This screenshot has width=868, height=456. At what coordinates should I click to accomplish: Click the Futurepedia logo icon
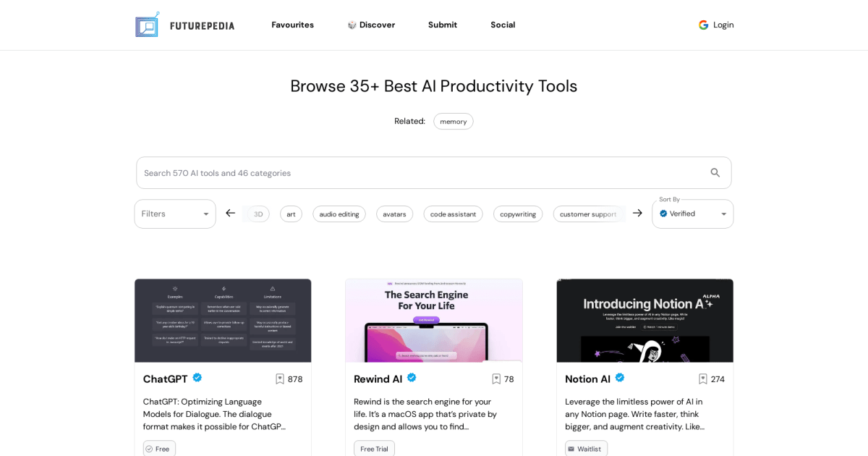pos(147,25)
